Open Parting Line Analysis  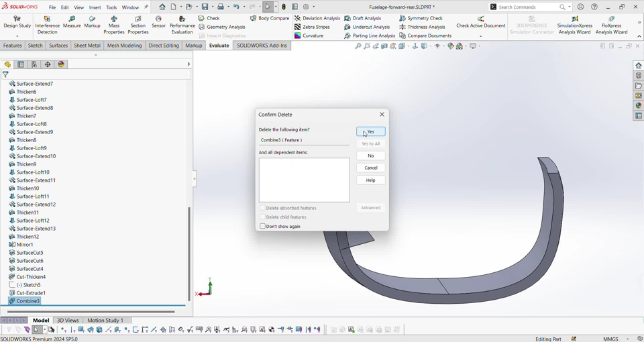(x=370, y=36)
